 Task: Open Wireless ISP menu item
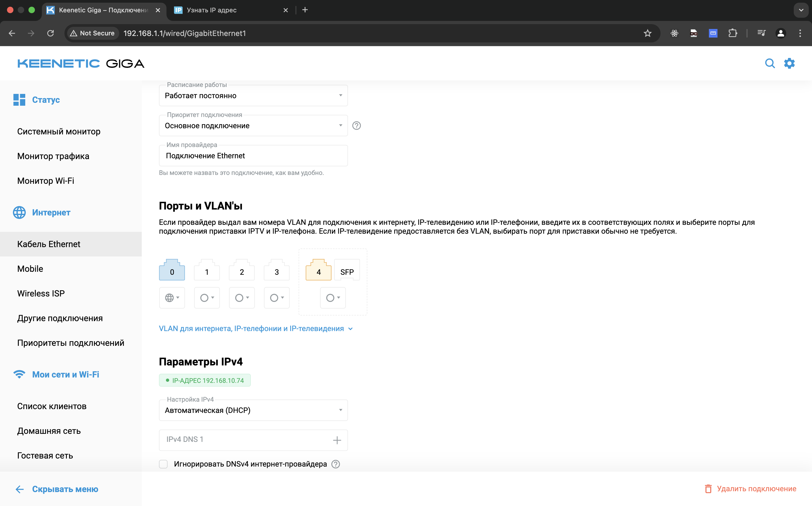[x=41, y=294]
